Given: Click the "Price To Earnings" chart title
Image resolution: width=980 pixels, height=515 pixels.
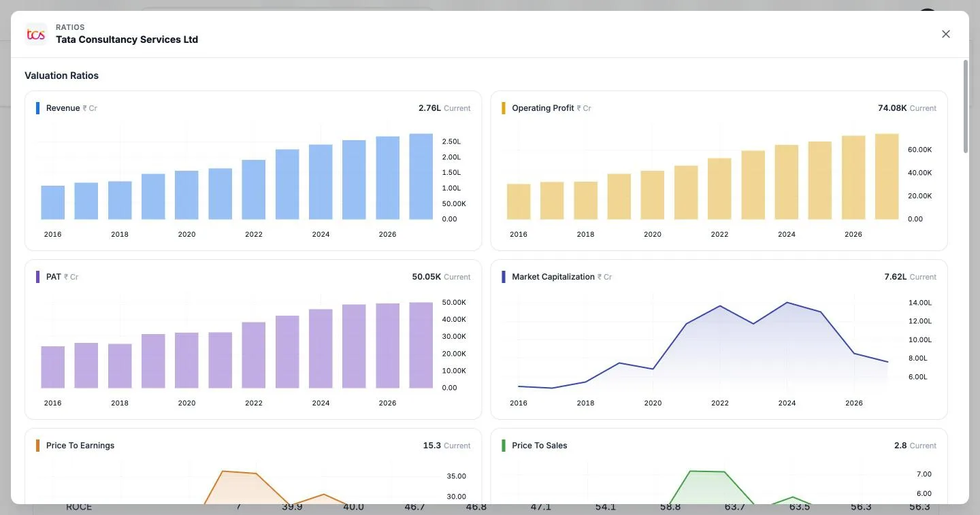Looking at the screenshot, I should click(80, 446).
